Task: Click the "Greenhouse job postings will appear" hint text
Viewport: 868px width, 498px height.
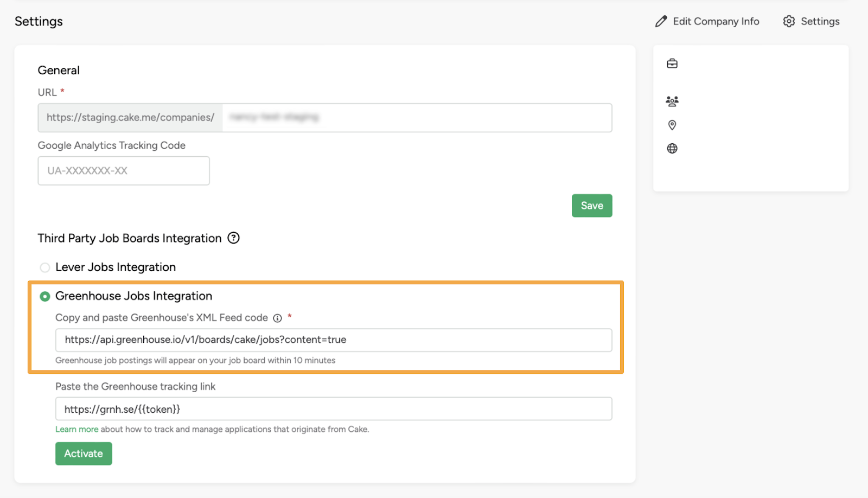Action: point(195,360)
